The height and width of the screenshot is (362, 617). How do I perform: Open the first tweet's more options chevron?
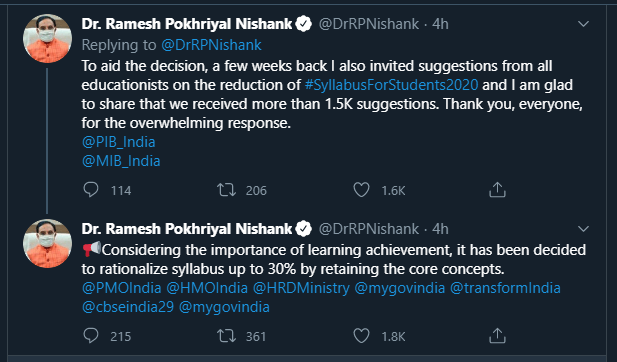[583, 24]
